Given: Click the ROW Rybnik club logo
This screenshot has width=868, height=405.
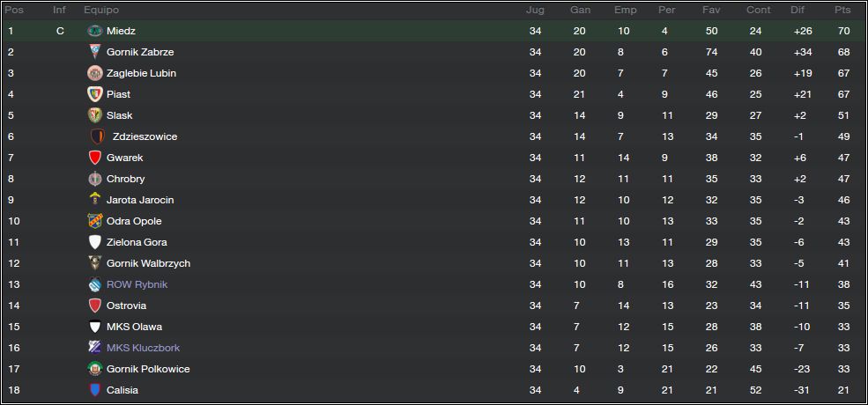Looking at the screenshot, I should (x=95, y=284).
